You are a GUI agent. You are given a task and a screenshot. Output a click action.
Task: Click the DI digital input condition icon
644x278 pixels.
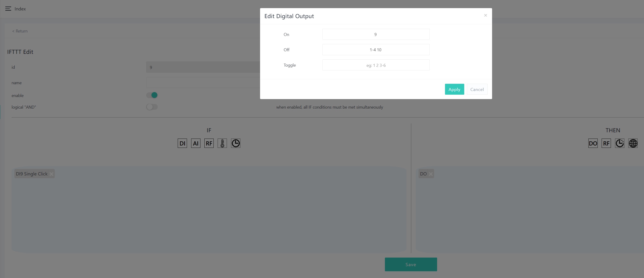[182, 143]
